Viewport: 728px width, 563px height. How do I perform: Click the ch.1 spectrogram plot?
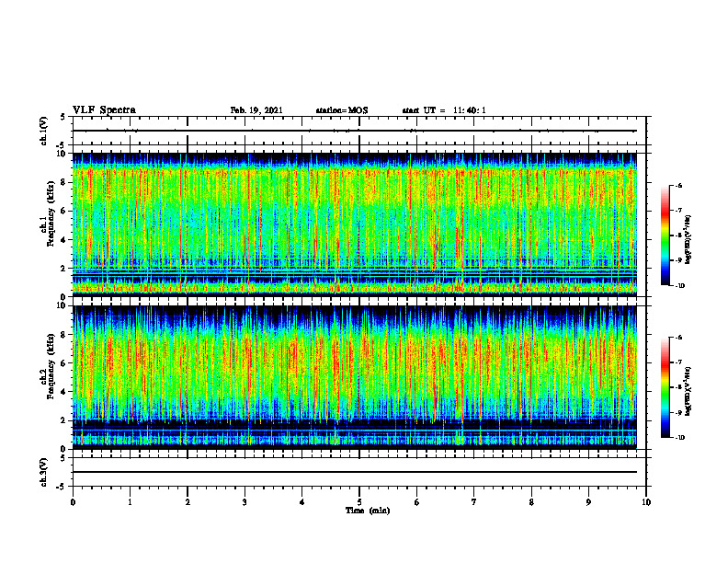(355, 224)
